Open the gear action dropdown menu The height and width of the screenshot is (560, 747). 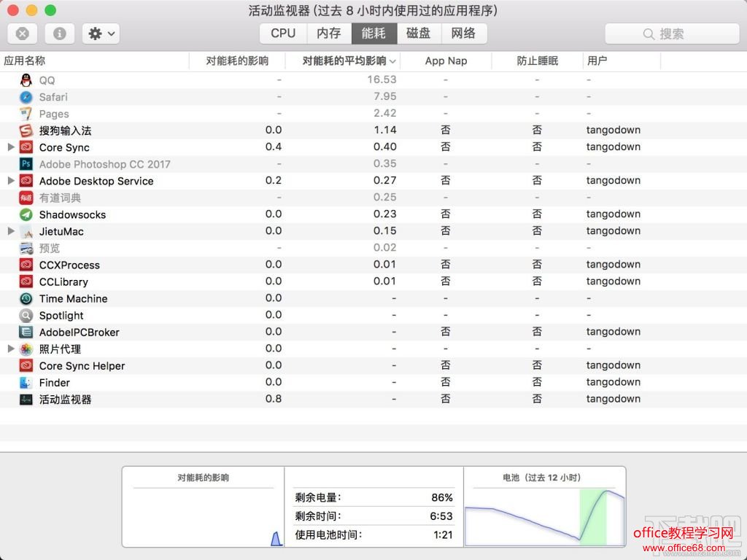tap(101, 34)
